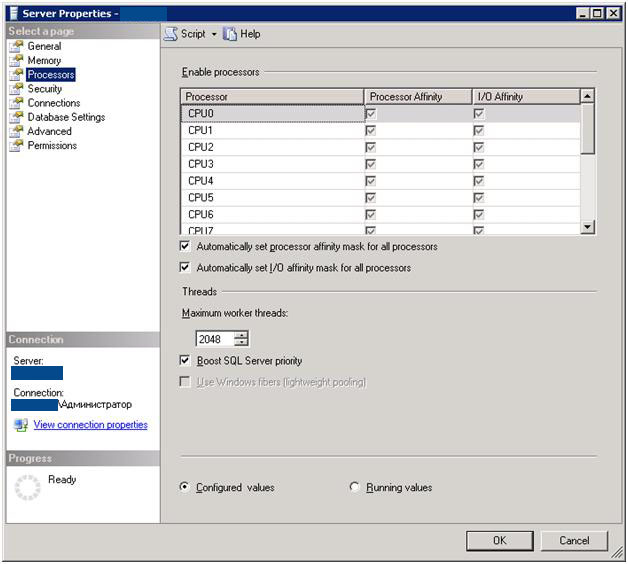This screenshot has width=628, height=564.
Task: Click the Script toolbar button
Action: pyautogui.click(x=186, y=34)
